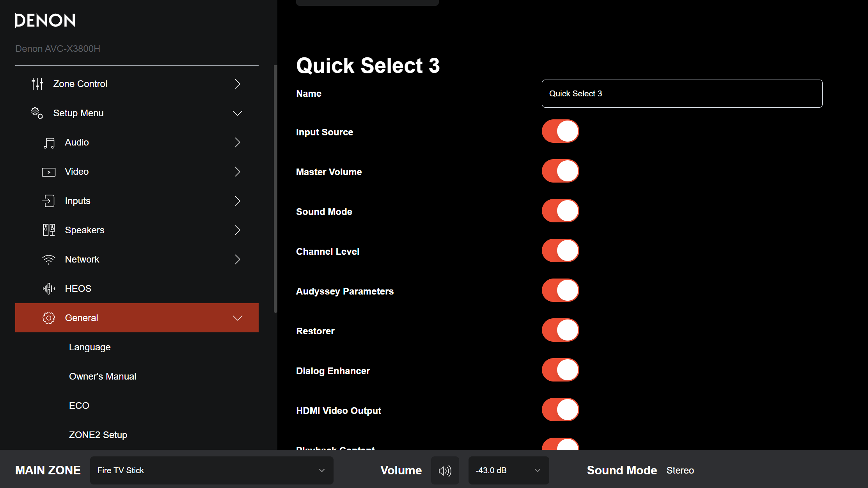Click the Inputs arrow-box icon
This screenshot has width=868, height=488.
(48, 201)
